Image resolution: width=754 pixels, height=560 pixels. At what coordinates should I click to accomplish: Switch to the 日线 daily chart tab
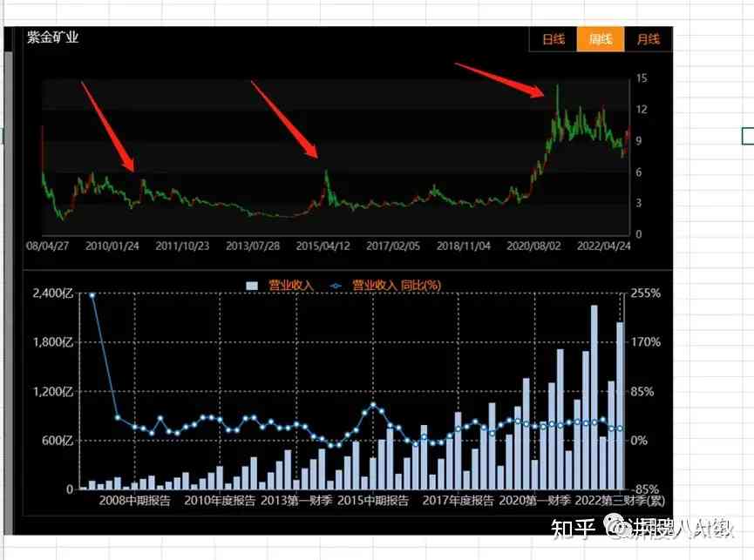[553, 39]
